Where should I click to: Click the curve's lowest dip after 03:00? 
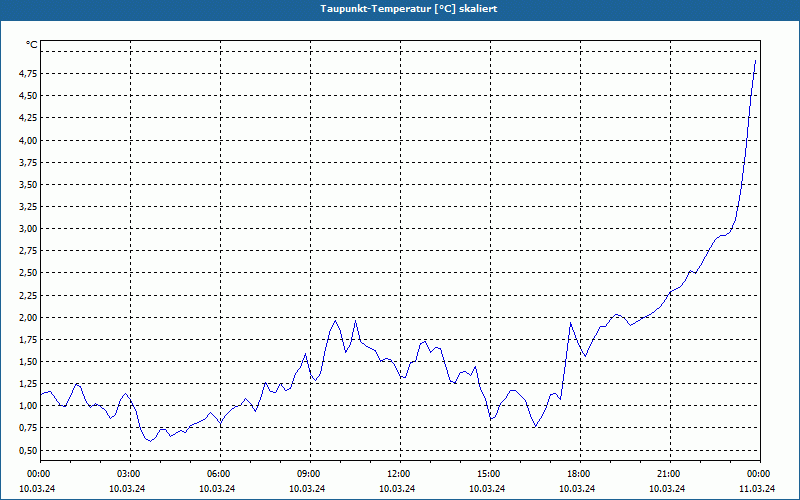[x=150, y=441]
